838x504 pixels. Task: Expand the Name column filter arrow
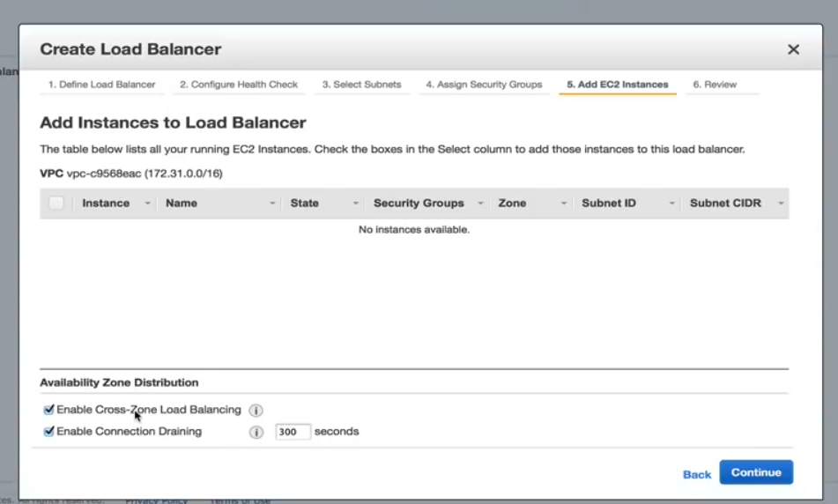pyautogui.click(x=272, y=204)
